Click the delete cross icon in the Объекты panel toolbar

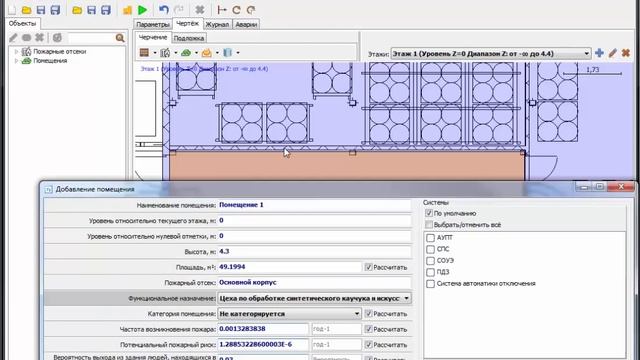pyautogui.click(x=39, y=38)
